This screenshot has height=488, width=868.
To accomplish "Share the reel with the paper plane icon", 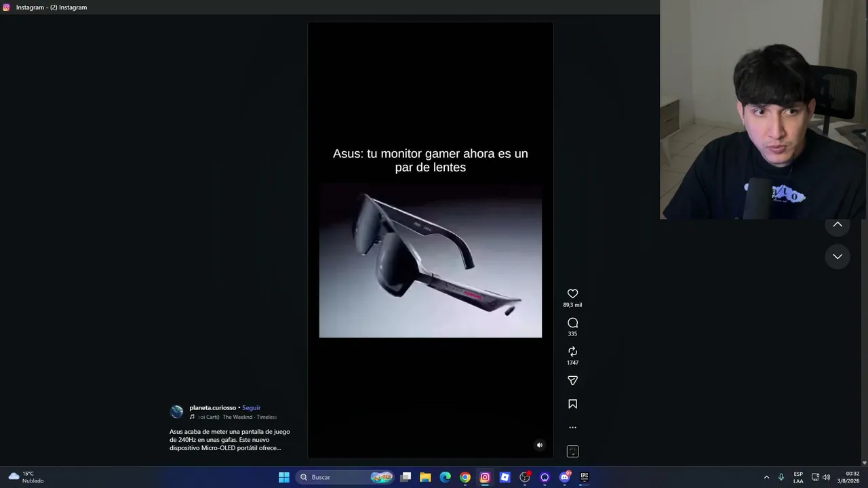I will pyautogui.click(x=572, y=380).
